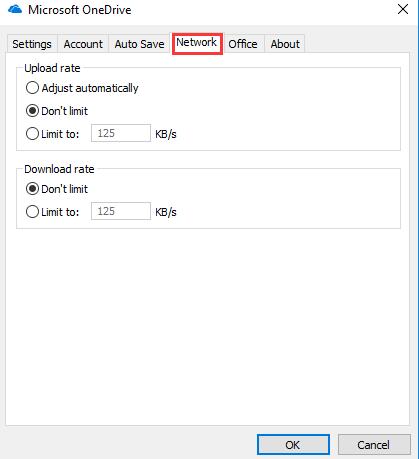Click the Microsoft OneDrive title bar text
The image size is (419, 459).
[x=80, y=10]
